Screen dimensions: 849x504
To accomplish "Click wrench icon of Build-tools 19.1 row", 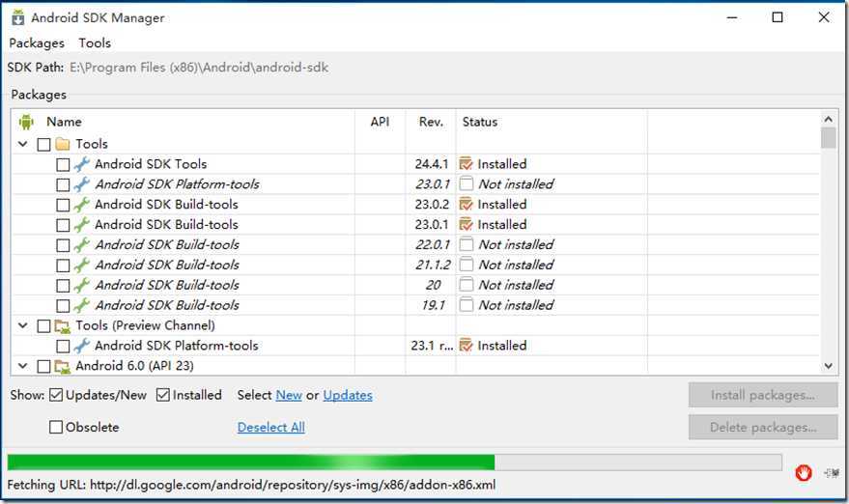I will (x=82, y=305).
